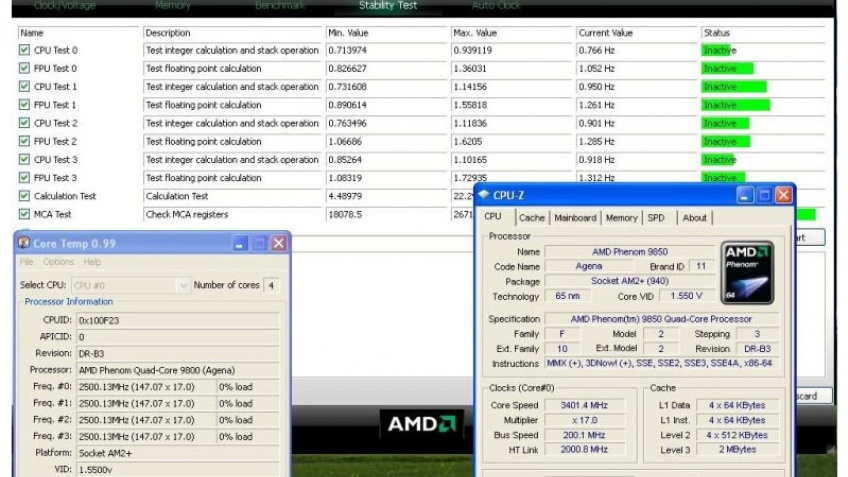Click the FPU Test 1 status progress bar
Image resolution: width=848 pixels, height=477 pixels.
pyautogui.click(x=736, y=105)
